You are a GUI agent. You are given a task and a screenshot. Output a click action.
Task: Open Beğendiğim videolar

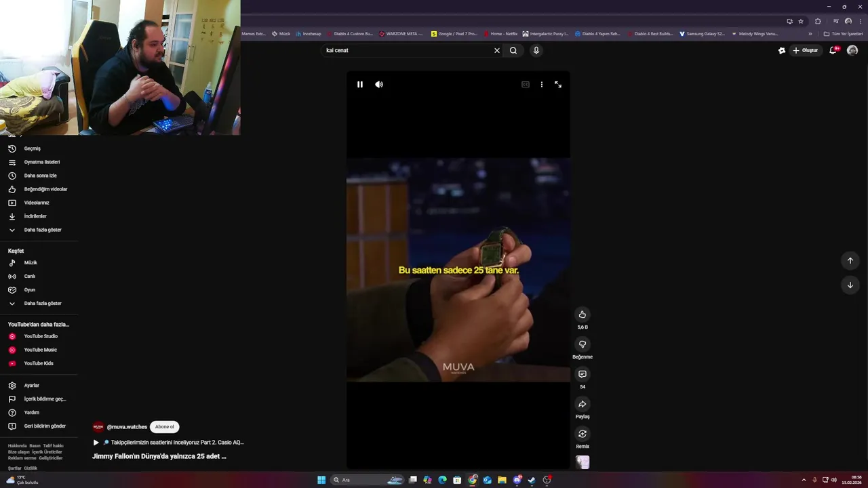39,189
